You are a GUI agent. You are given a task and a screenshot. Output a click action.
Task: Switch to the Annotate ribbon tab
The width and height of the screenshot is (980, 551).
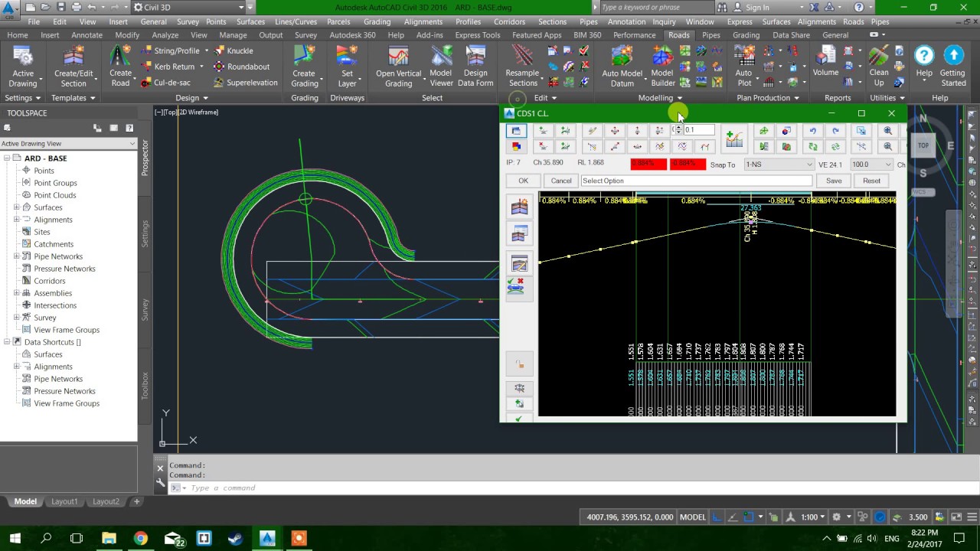click(87, 35)
